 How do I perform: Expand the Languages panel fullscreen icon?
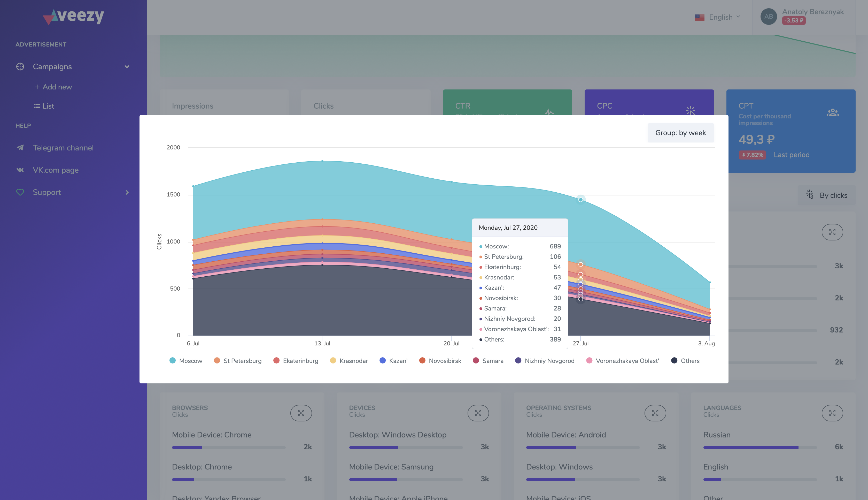coord(832,413)
